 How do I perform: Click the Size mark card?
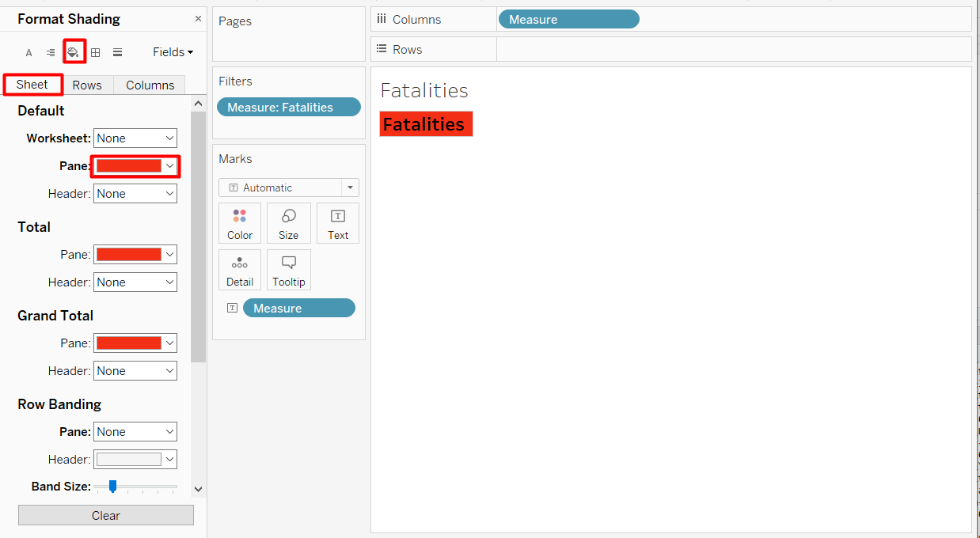pos(289,223)
